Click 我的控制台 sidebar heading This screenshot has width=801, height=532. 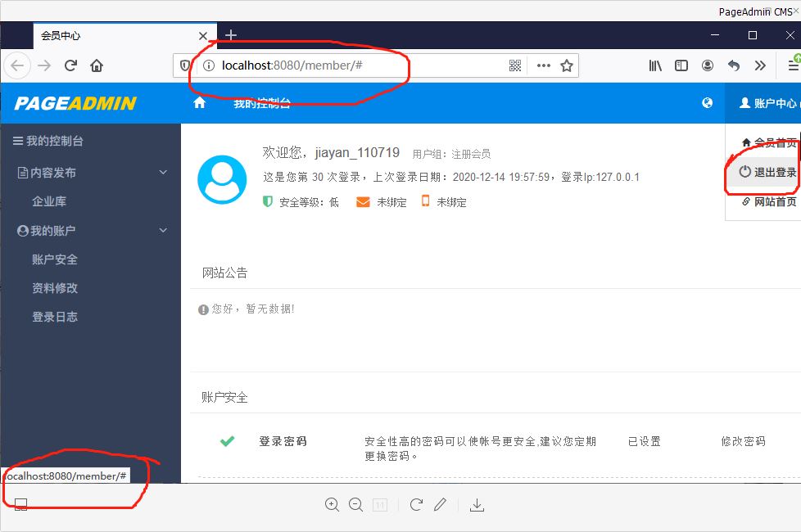coord(48,141)
